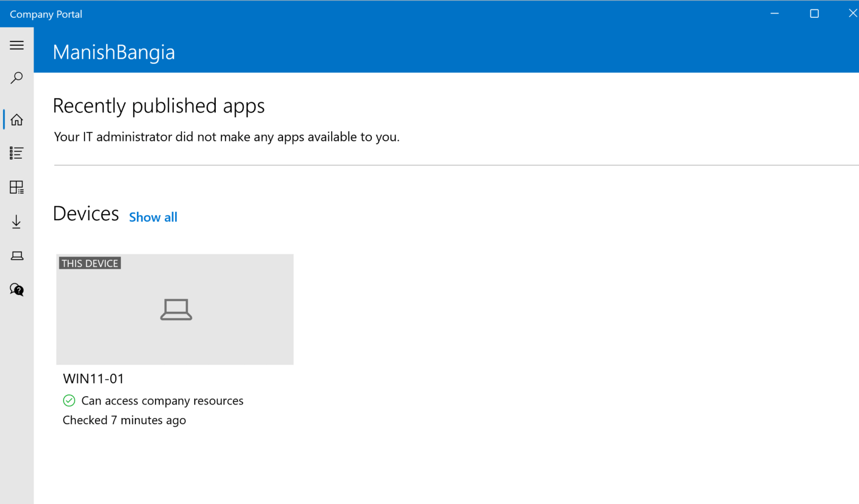Screen dimensions: 859x504
Task: Select the Devices section heading
Action: coord(86,213)
